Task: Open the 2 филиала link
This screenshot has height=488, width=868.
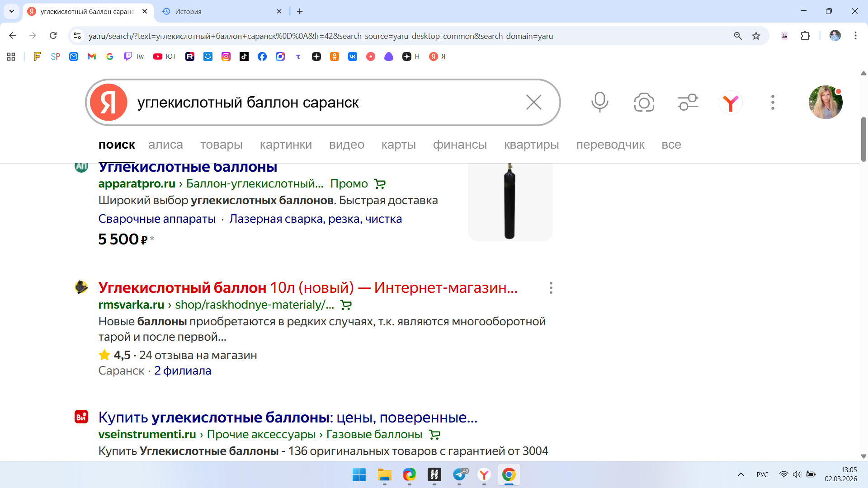Action: [x=183, y=371]
